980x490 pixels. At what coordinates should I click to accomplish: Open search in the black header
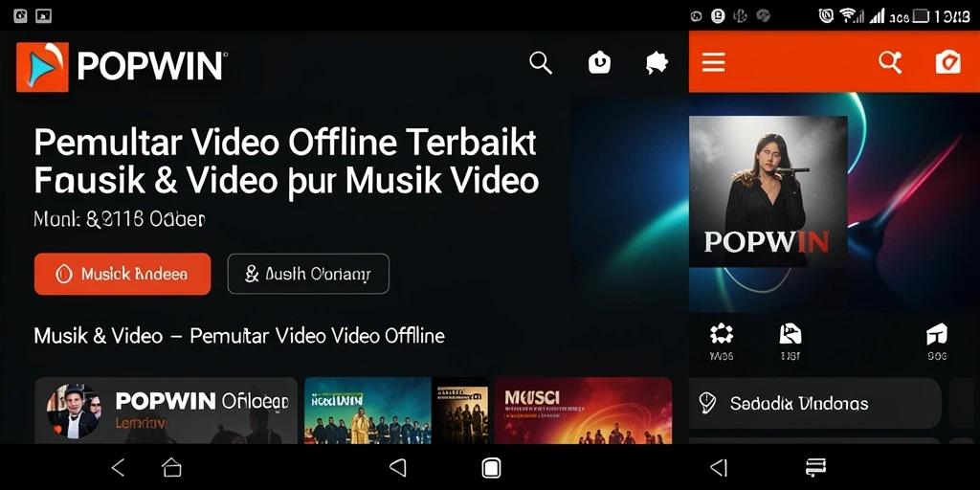click(541, 63)
